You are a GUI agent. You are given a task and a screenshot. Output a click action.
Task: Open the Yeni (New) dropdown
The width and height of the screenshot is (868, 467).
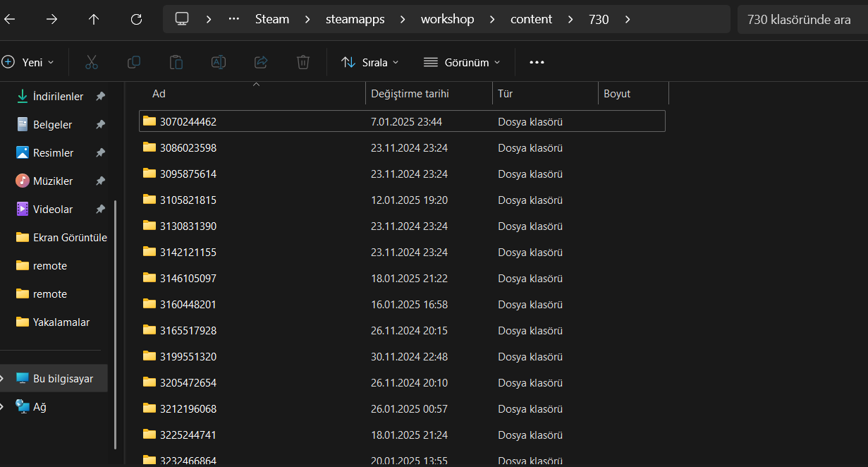pyautogui.click(x=28, y=62)
